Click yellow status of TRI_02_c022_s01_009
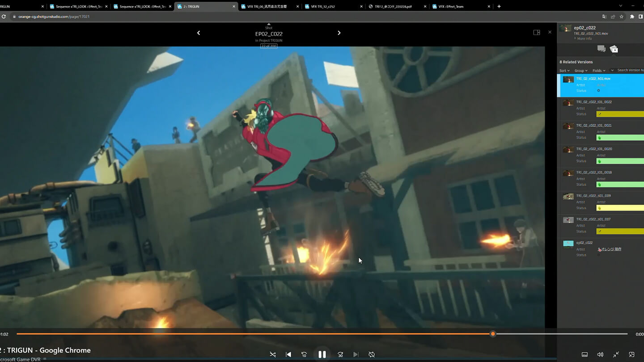Viewport: 644px width, 362px height. point(620,208)
